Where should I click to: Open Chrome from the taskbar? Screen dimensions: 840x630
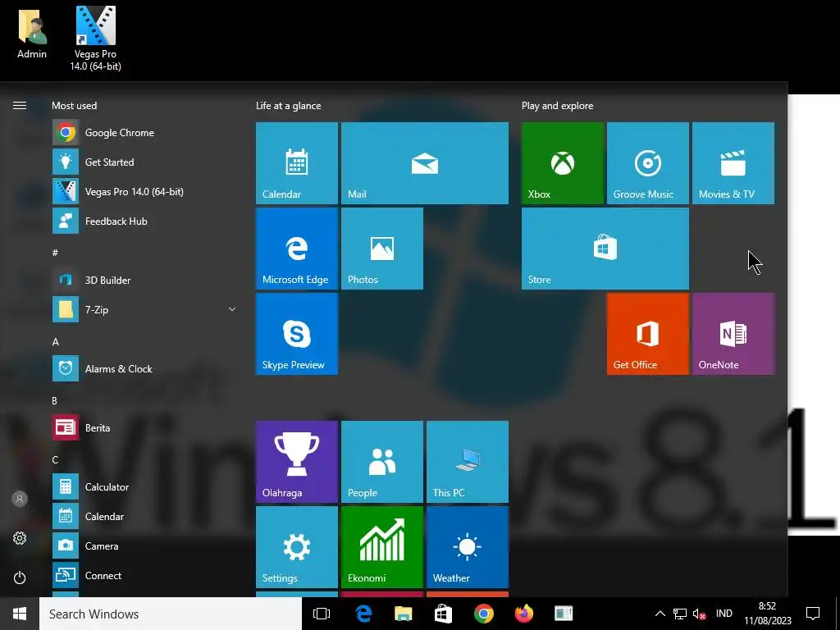484,614
